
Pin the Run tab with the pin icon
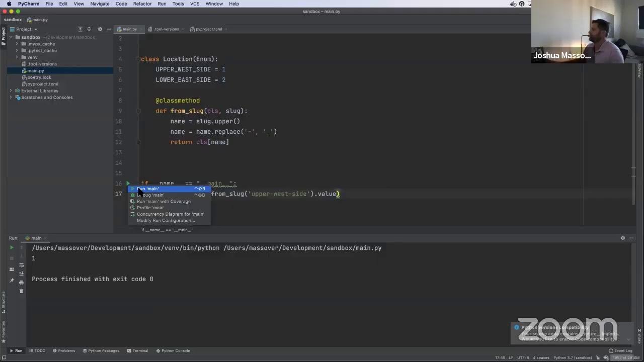tap(12, 280)
